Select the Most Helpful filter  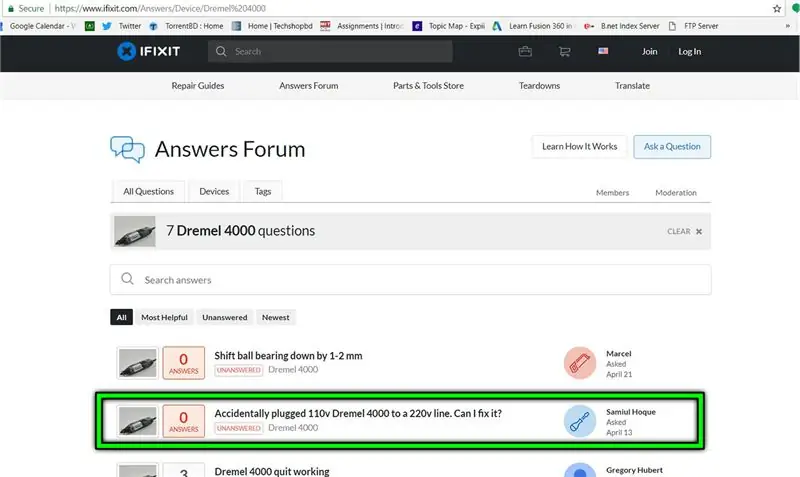click(x=164, y=317)
